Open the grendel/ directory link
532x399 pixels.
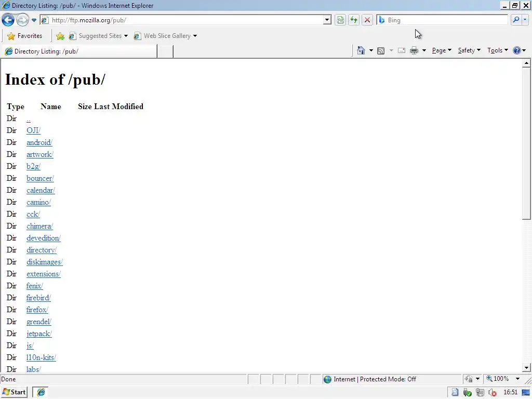[39, 321]
